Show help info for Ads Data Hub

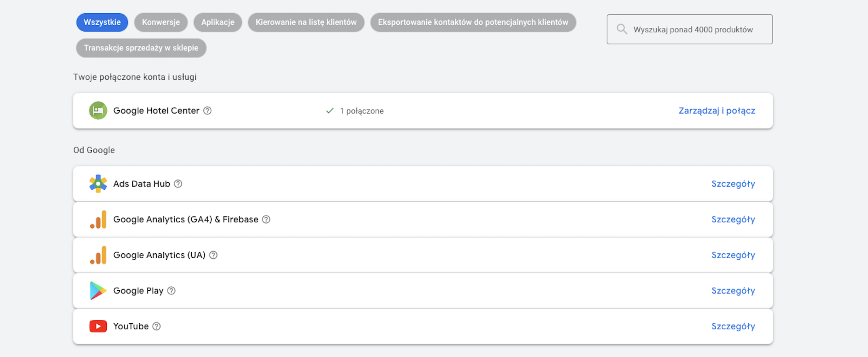(178, 184)
